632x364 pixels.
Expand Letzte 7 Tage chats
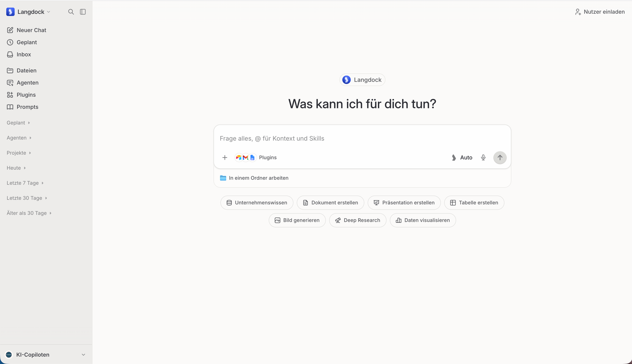coord(25,183)
